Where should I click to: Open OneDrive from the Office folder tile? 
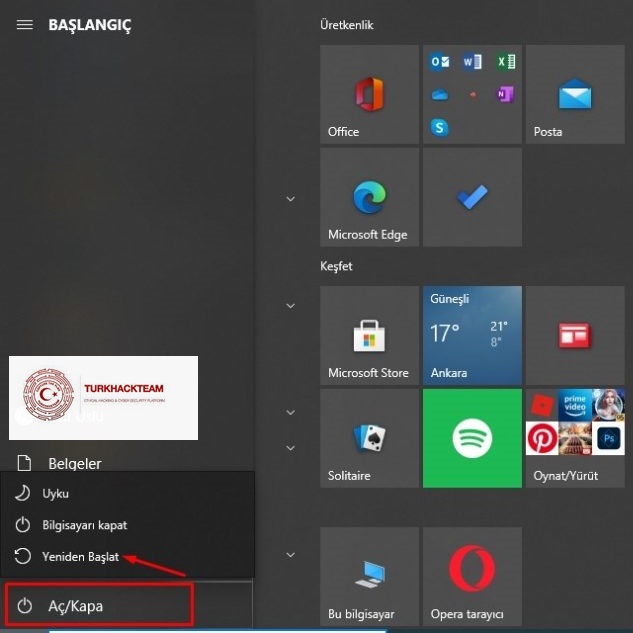(440, 95)
